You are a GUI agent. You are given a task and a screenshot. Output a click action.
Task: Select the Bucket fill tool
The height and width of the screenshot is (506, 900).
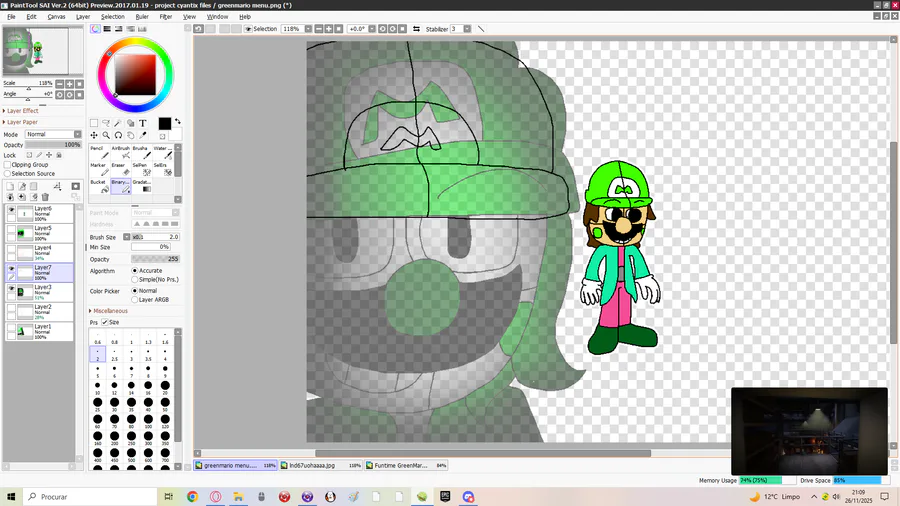point(98,186)
